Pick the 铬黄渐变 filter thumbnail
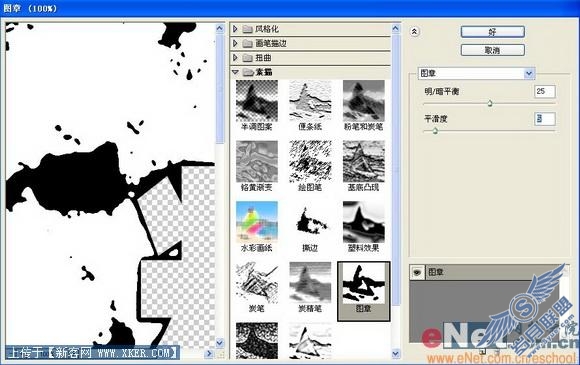Viewport: 580px width, 365px height. coord(257,161)
